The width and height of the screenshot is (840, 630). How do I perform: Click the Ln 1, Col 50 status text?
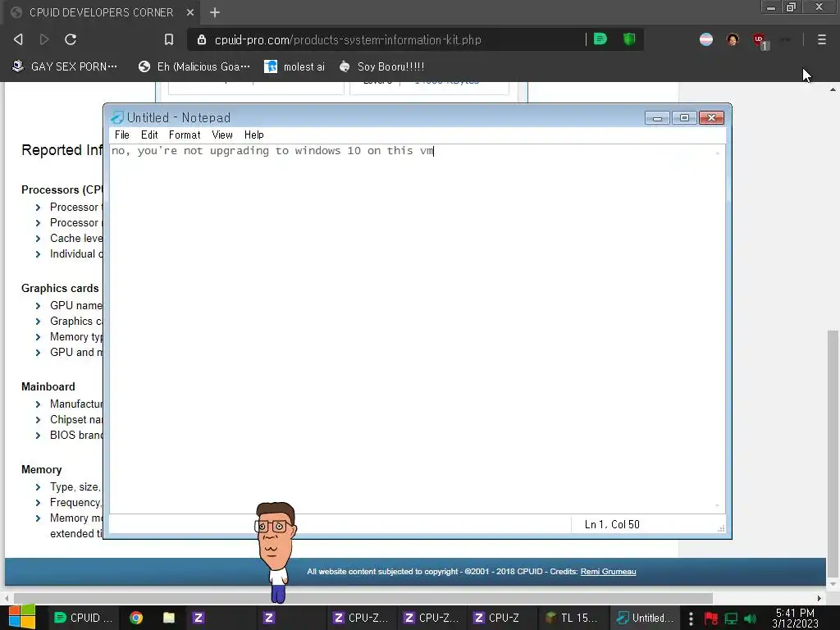pos(612,524)
